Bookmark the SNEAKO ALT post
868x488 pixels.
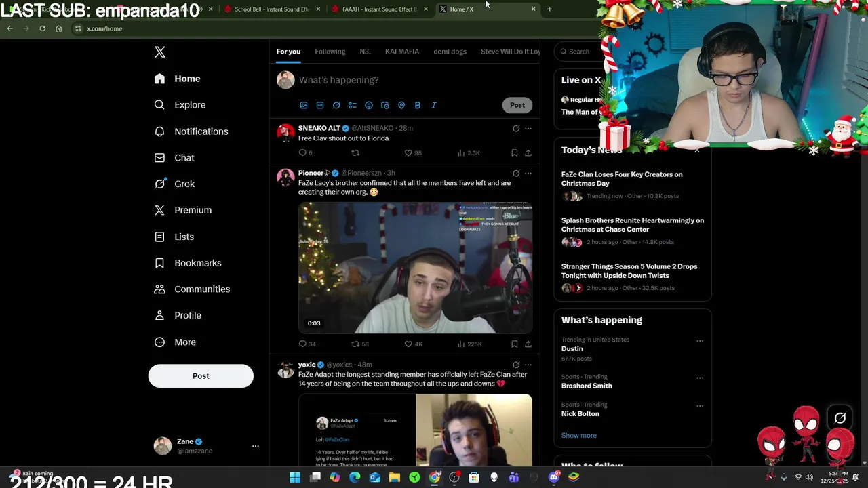point(515,153)
